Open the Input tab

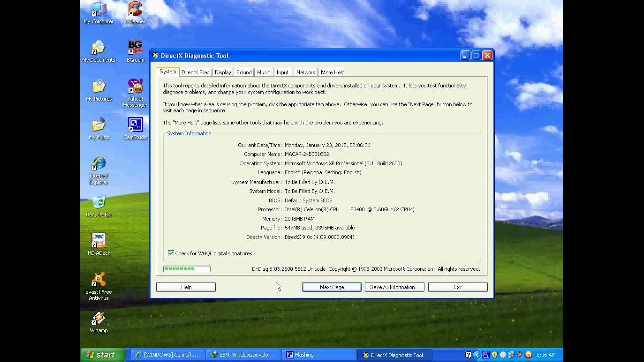pyautogui.click(x=282, y=72)
